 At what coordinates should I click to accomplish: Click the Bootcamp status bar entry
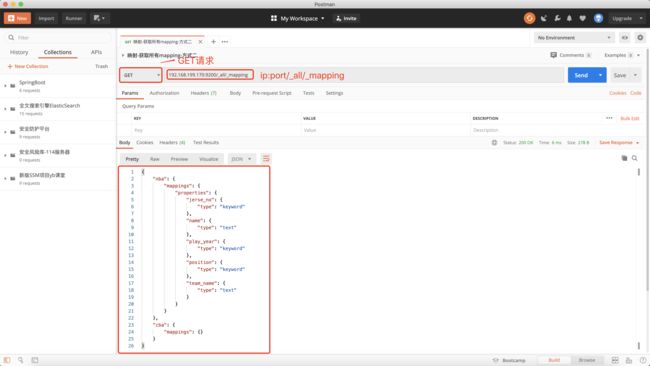coord(509,360)
